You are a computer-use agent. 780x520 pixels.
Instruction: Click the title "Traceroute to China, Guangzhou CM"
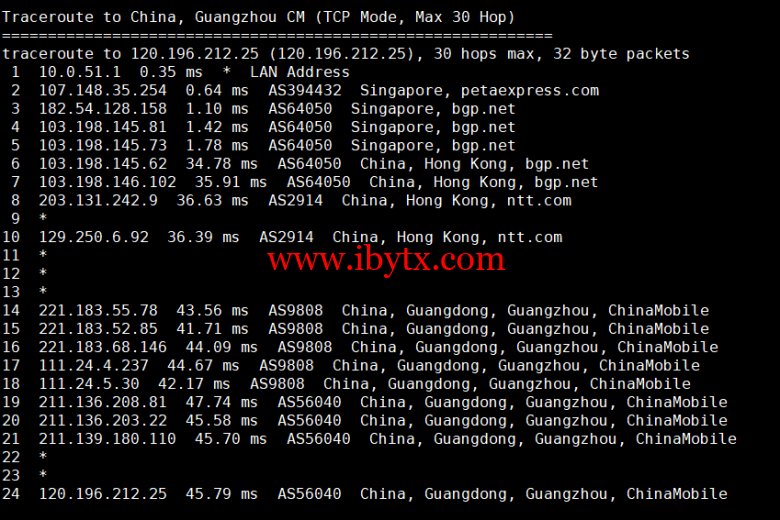pyautogui.click(x=153, y=17)
